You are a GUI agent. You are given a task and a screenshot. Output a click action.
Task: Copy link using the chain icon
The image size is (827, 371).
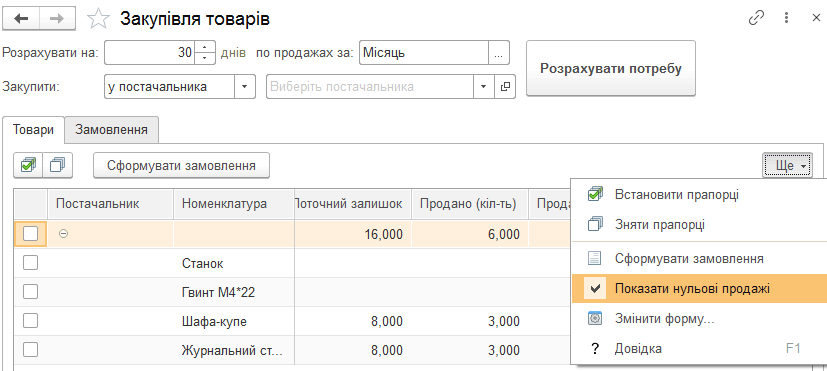[x=756, y=18]
